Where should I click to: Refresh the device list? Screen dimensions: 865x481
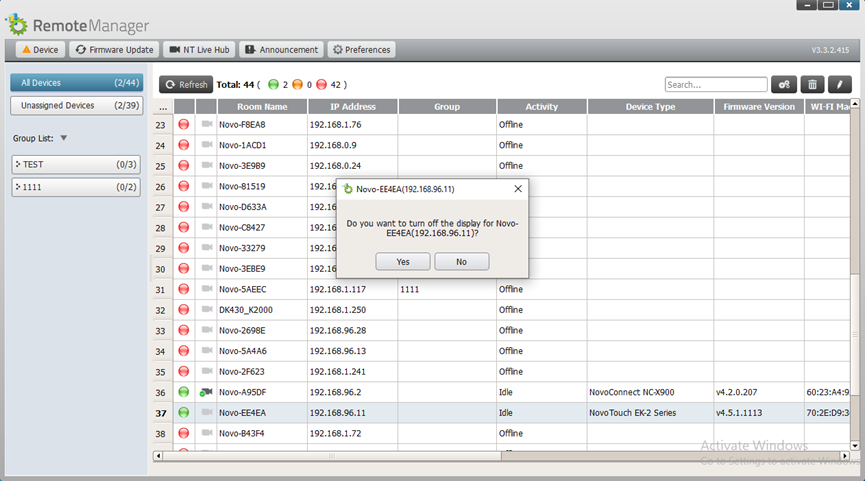point(186,84)
